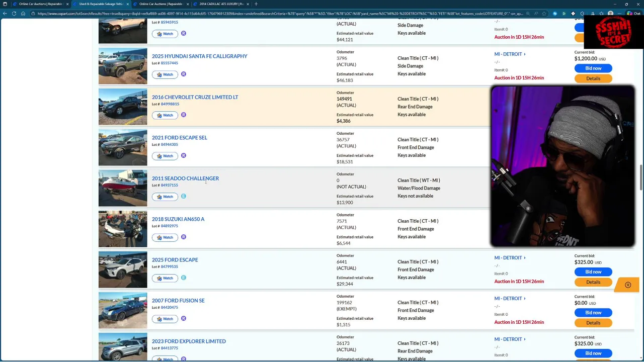
Task: Switch to the 2014 Cadillac ATS Luxury tab
Action: [x=221, y=4]
